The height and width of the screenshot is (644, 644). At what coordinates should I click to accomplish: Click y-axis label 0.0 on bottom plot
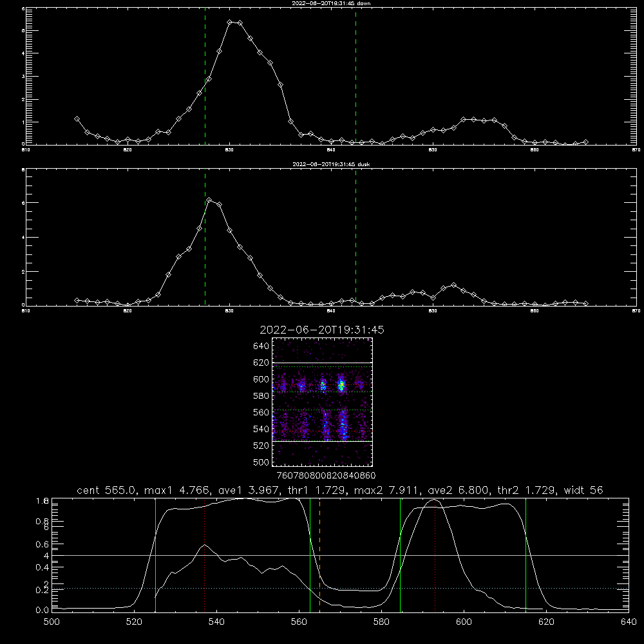point(43,611)
